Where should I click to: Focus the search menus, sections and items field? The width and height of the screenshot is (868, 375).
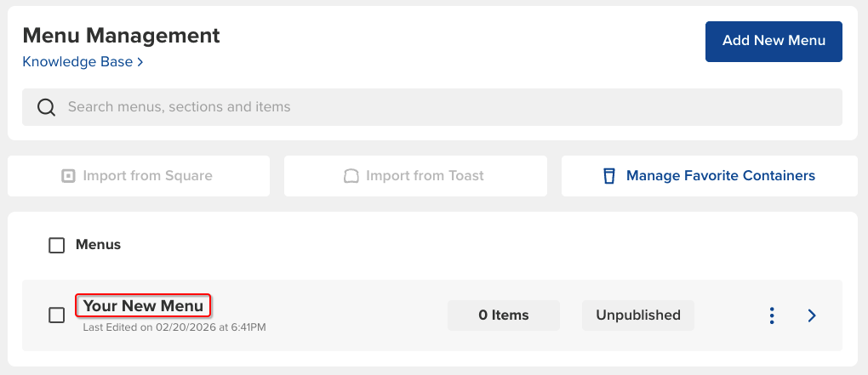coord(425,107)
